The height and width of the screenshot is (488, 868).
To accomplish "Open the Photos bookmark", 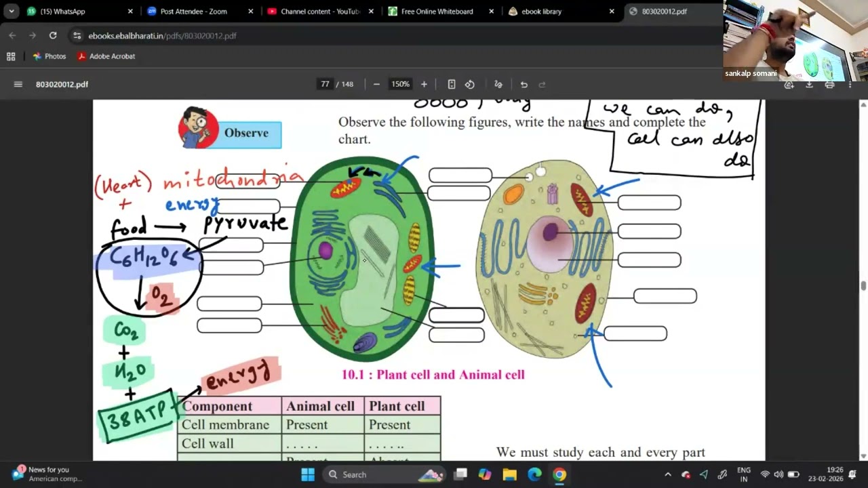I will (x=49, y=56).
